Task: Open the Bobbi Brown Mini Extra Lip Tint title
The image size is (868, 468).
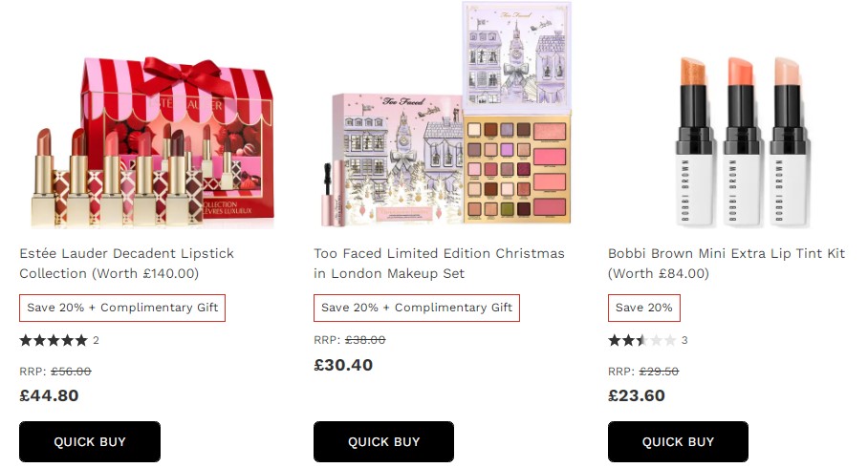Action: tap(727, 264)
